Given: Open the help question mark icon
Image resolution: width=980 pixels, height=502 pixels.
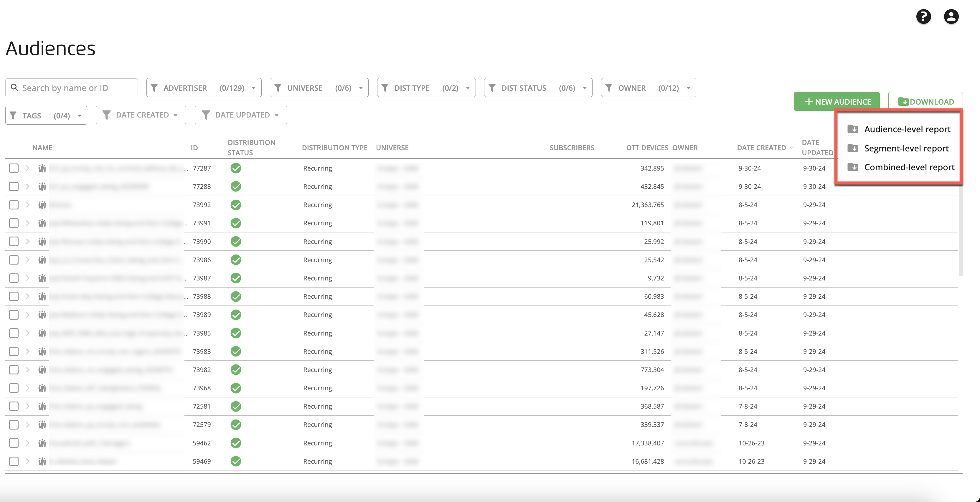Looking at the screenshot, I should click(x=923, y=17).
